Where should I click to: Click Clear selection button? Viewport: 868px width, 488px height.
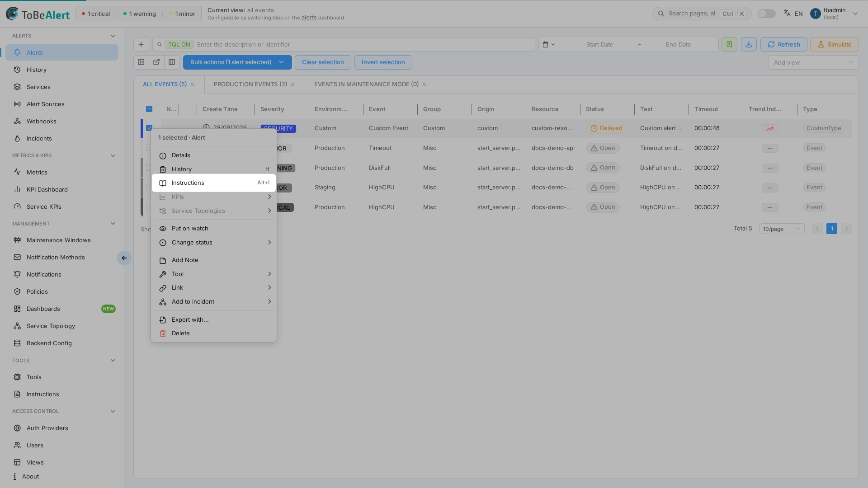(x=323, y=62)
